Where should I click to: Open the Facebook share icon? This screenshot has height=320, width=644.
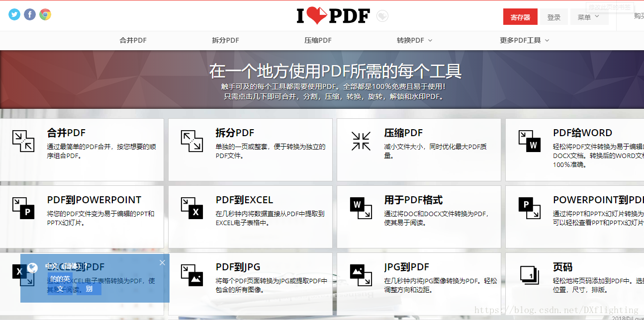[x=30, y=14]
